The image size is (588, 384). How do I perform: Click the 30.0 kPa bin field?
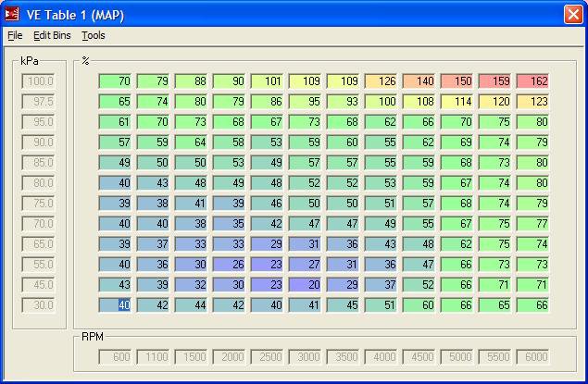click(x=39, y=305)
